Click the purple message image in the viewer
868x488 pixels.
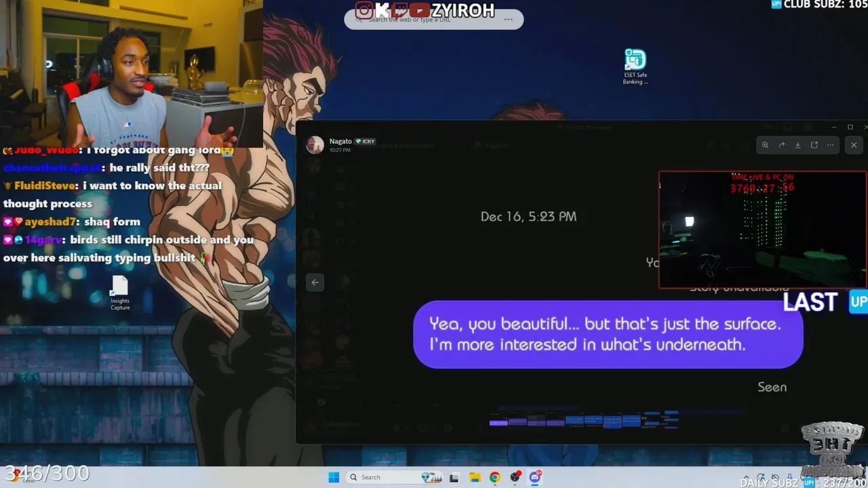point(608,334)
